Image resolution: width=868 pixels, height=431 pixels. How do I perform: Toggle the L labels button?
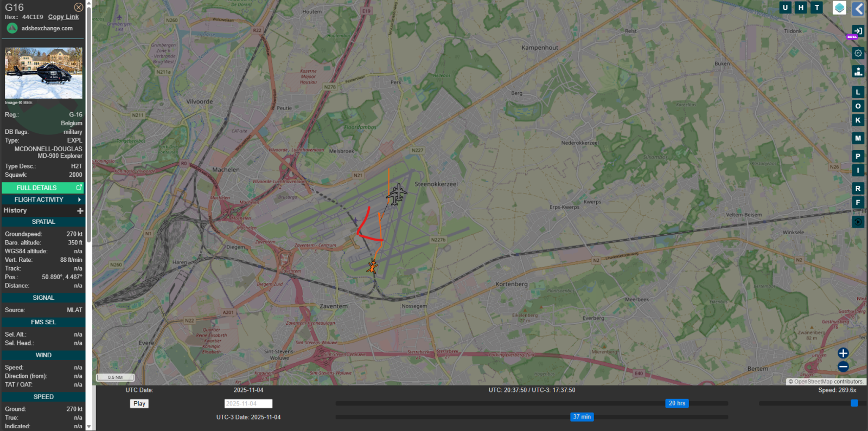coord(858,92)
